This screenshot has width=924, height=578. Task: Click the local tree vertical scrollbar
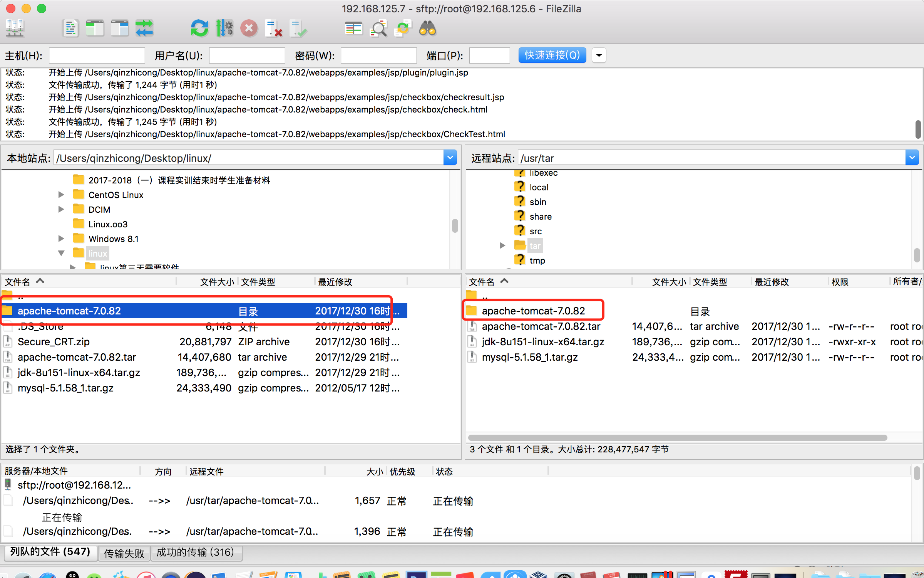coord(455,226)
